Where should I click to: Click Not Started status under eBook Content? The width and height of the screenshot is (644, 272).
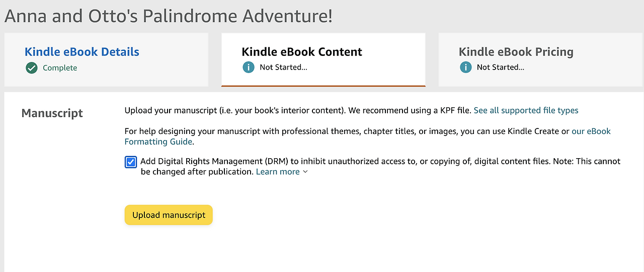pos(283,67)
